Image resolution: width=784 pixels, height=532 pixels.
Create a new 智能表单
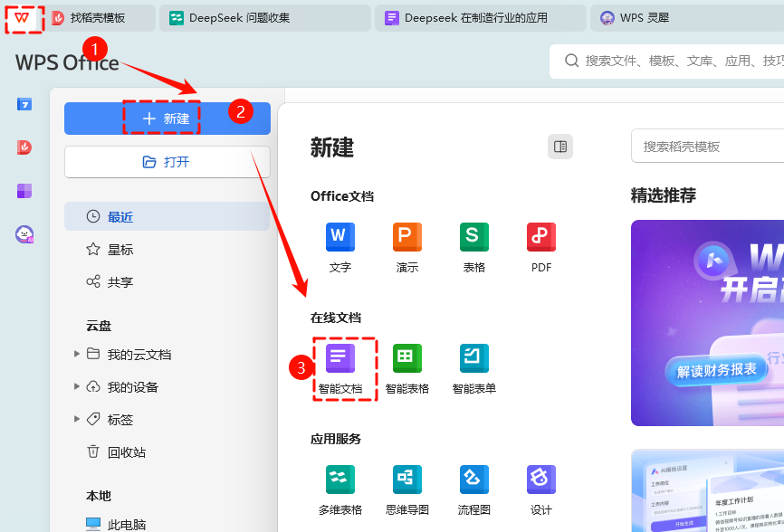(x=474, y=368)
